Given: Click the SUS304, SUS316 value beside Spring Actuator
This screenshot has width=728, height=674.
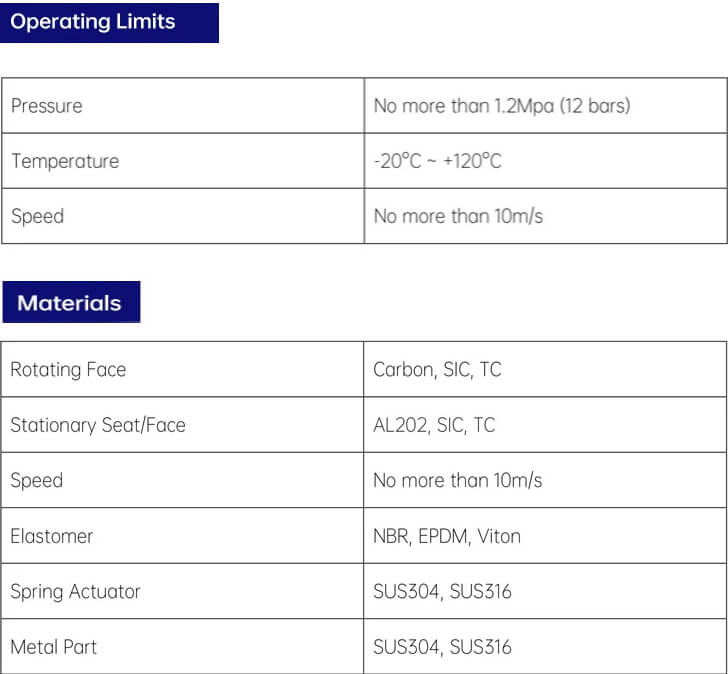Looking at the screenshot, I should [442, 592].
